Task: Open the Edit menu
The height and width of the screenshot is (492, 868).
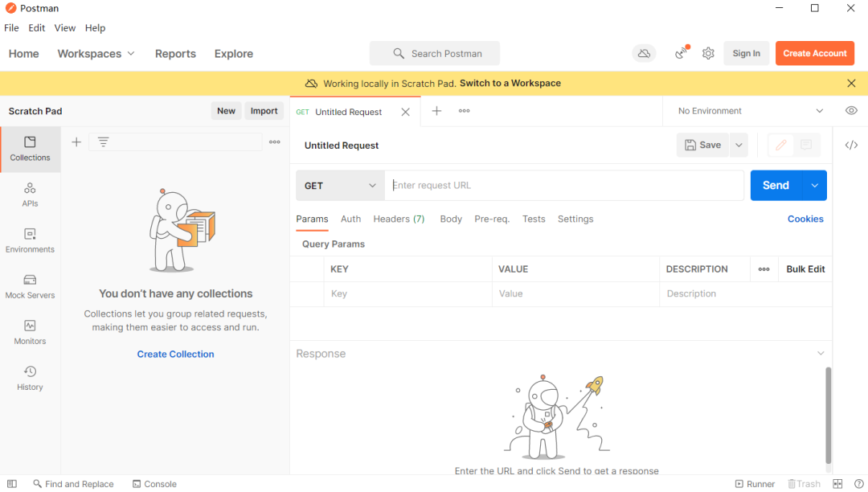Action: click(x=36, y=27)
